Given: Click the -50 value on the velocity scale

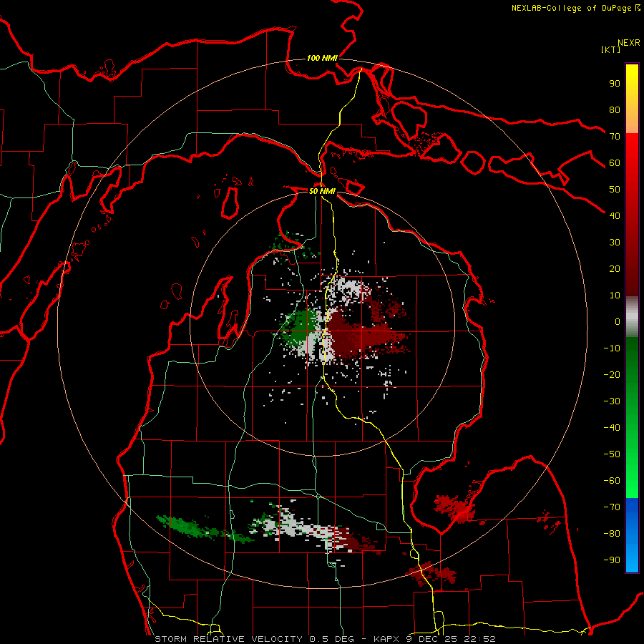Looking at the screenshot, I should pos(612,454).
